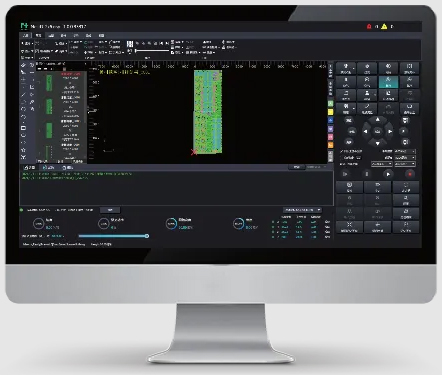Image resolution: width=442 pixels, height=375 pixels.
Task: Open the second menu tab in ribbon
Action: 38,35
